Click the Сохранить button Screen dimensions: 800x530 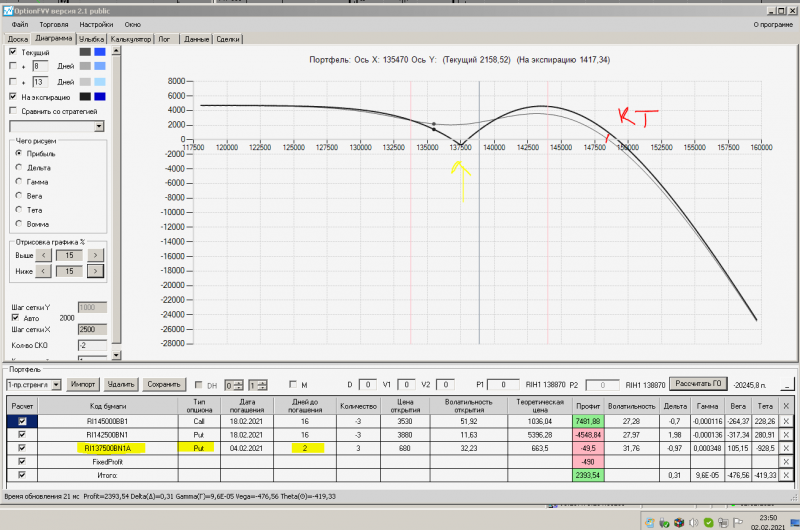pyautogui.click(x=164, y=384)
